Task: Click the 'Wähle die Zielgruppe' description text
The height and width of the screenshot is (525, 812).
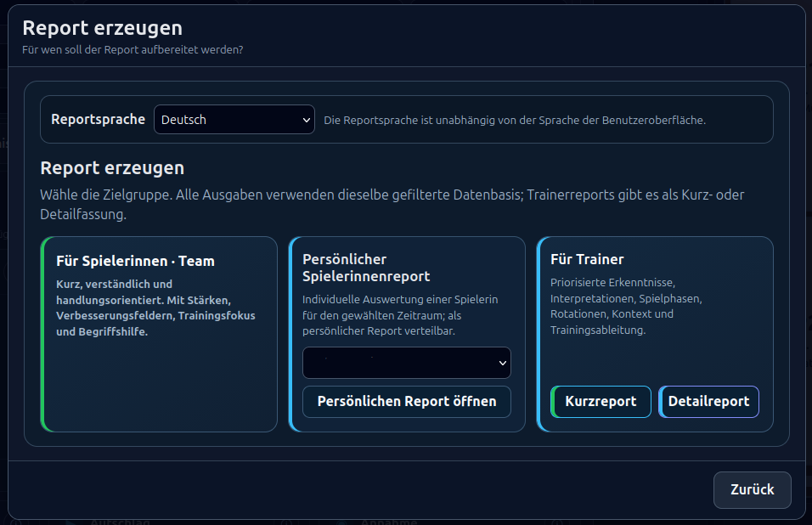Action: click(x=392, y=205)
